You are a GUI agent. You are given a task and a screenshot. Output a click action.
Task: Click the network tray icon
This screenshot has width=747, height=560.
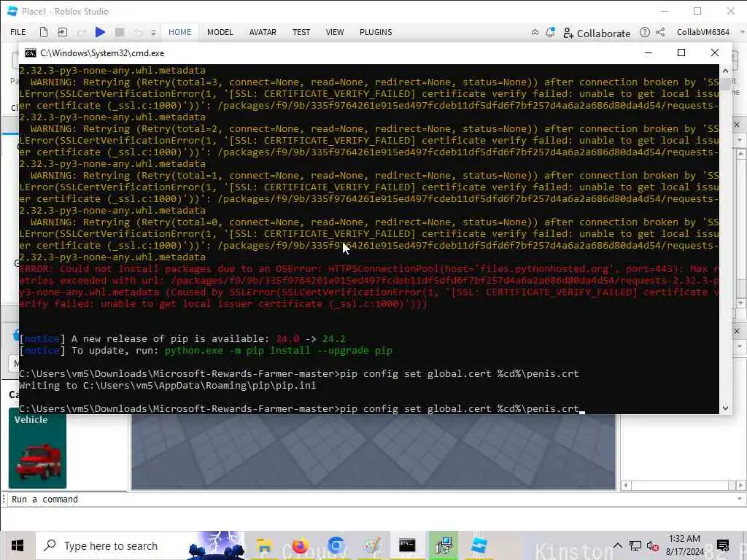635,545
